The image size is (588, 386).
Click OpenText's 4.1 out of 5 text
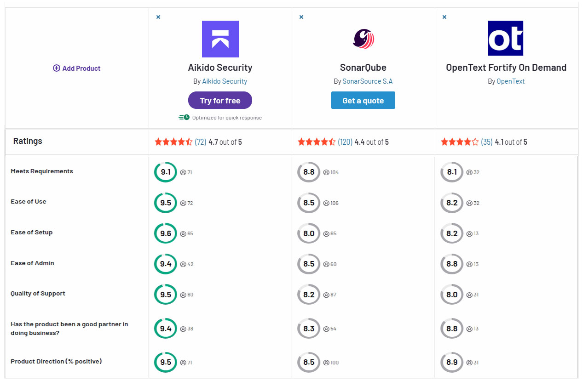tap(511, 142)
